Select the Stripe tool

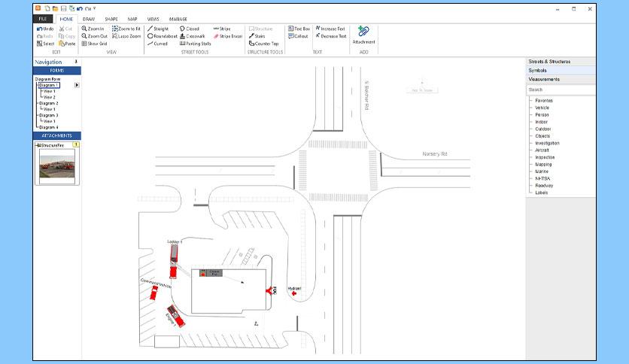point(222,29)
